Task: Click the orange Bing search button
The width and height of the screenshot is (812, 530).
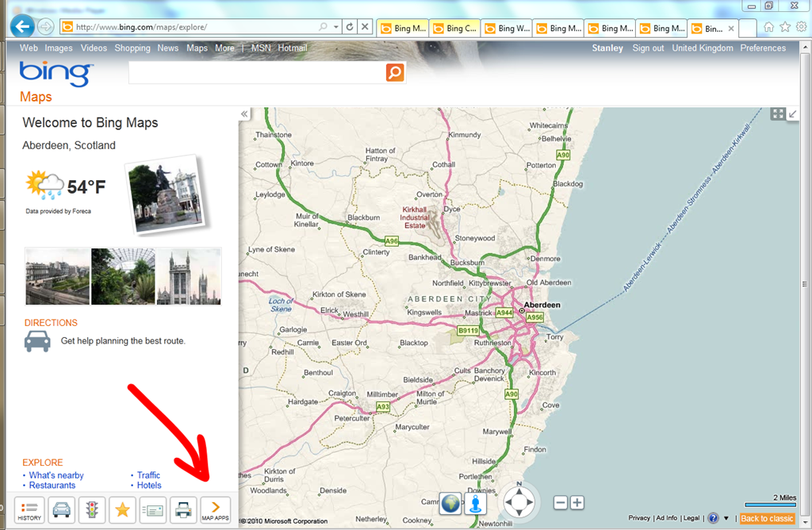Action: (395, 73)
